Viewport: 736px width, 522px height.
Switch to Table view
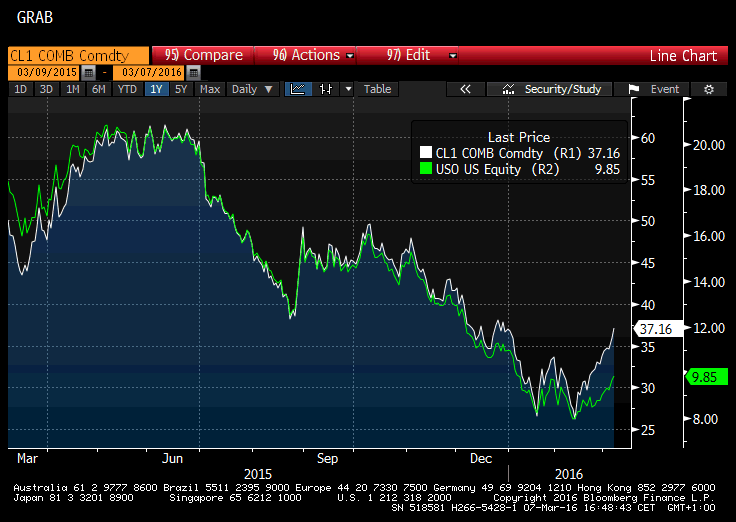tap(377, 89)
